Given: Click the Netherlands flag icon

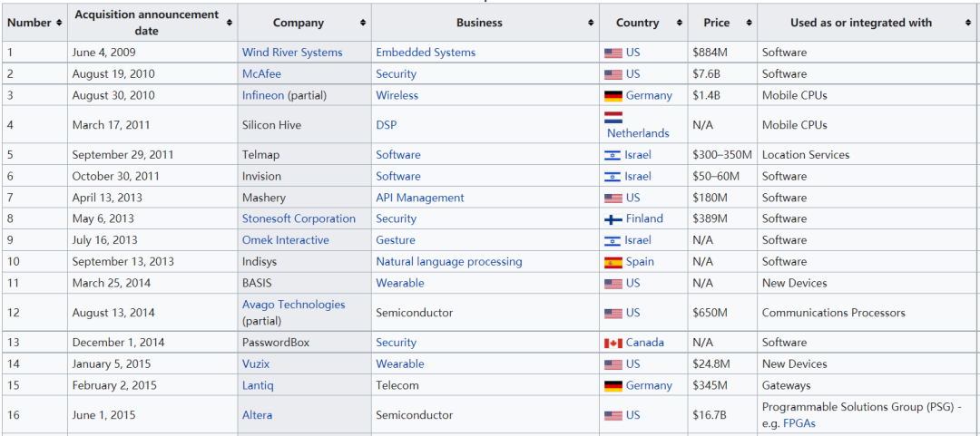Looking at the screenshot, I should pos(613,118).
